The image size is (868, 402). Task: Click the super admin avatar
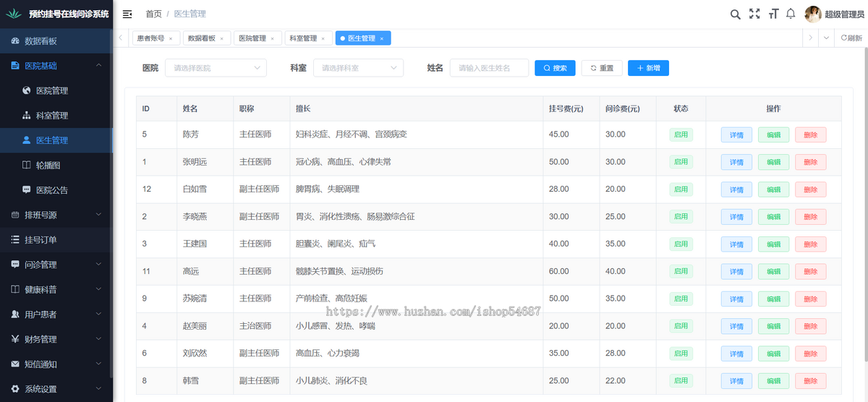[x=813, y=14]
